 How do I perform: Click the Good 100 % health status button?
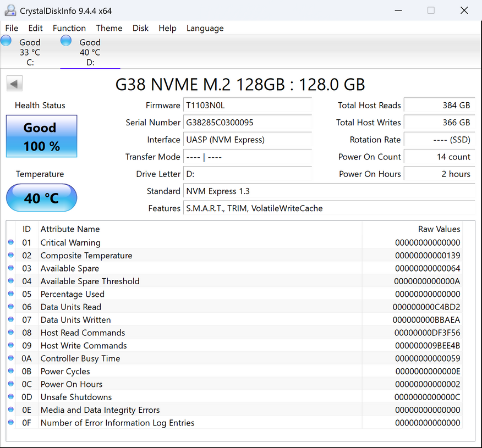[41, 136]
